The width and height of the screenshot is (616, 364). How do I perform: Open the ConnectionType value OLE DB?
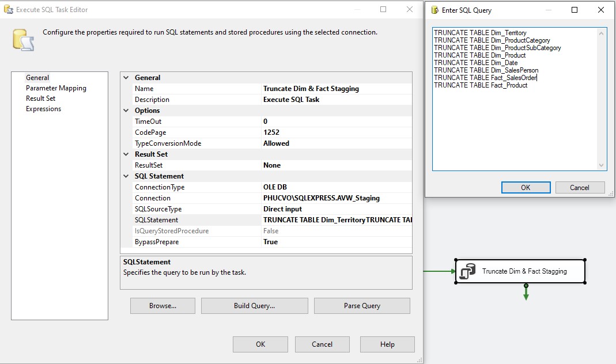[x=337, y=187]
